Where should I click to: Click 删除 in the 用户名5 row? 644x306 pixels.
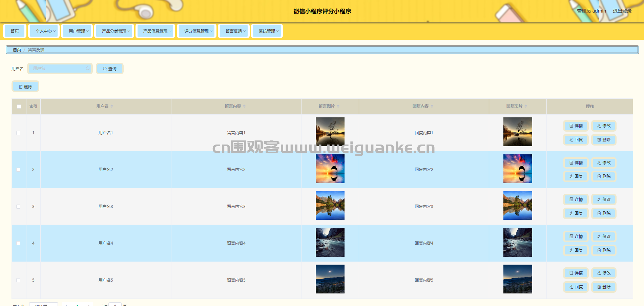pos(604,287)
